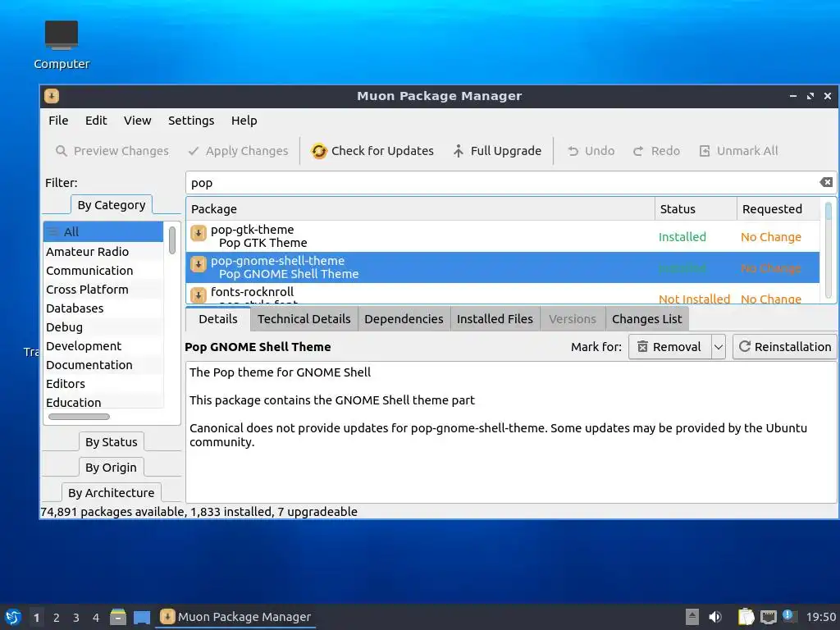Click Unmark All in the toolbar
This screenshot has width=840, height=630.
(738, 151)
